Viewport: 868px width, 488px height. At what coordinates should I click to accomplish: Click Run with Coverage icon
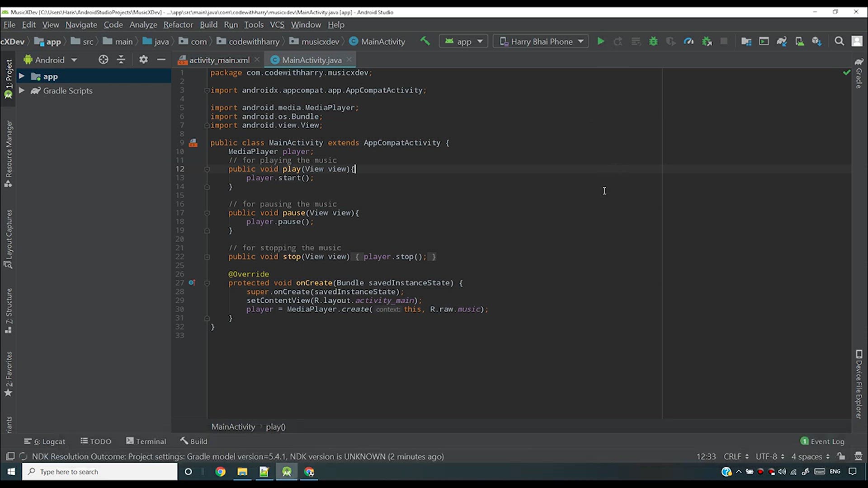[x=671, y=42]
